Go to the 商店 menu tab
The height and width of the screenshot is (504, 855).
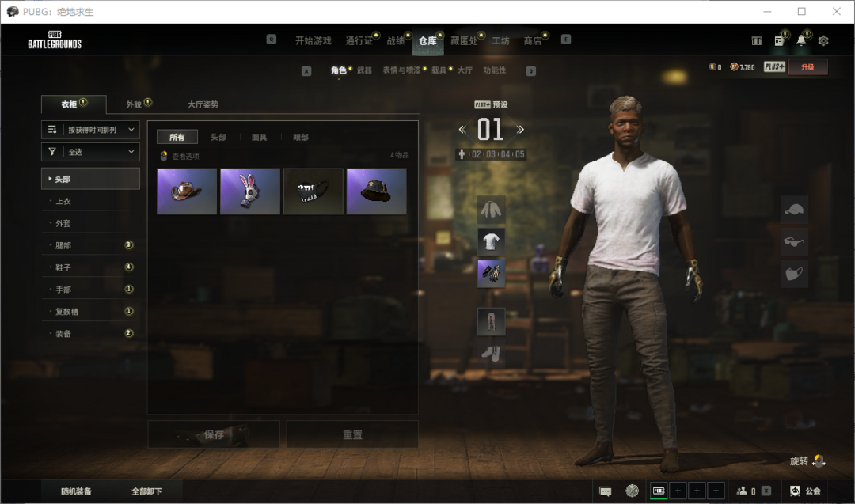533,41
